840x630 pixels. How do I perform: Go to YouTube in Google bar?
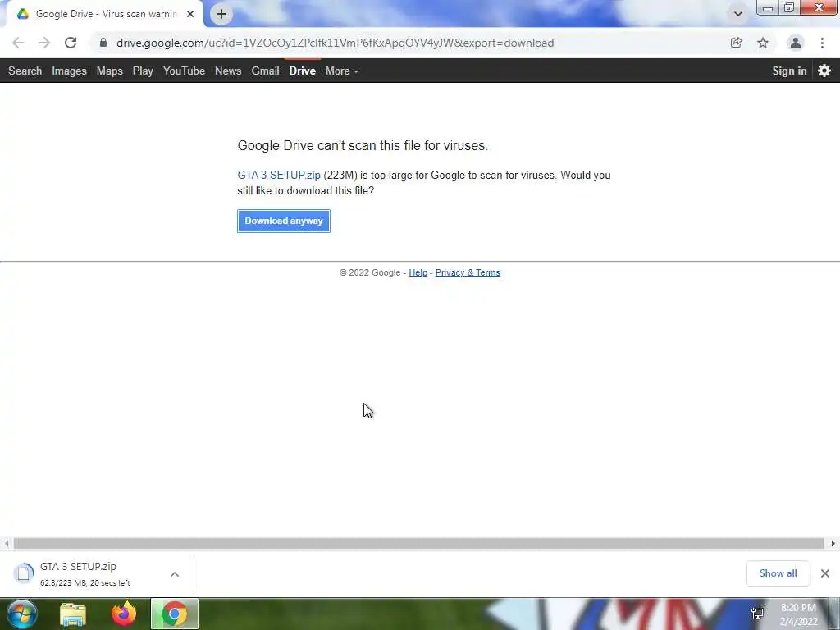tap(184, 71)
